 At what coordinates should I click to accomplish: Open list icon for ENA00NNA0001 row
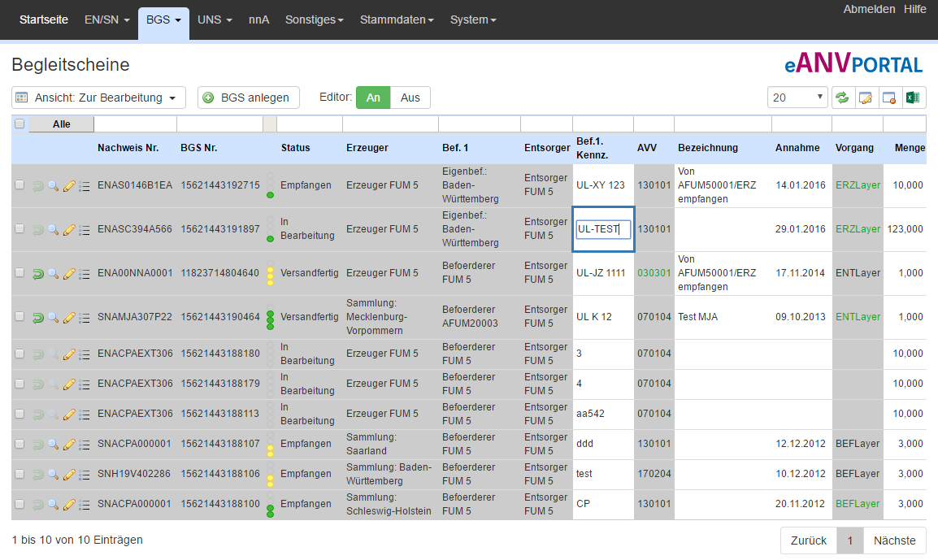click(x=85, y=274)
